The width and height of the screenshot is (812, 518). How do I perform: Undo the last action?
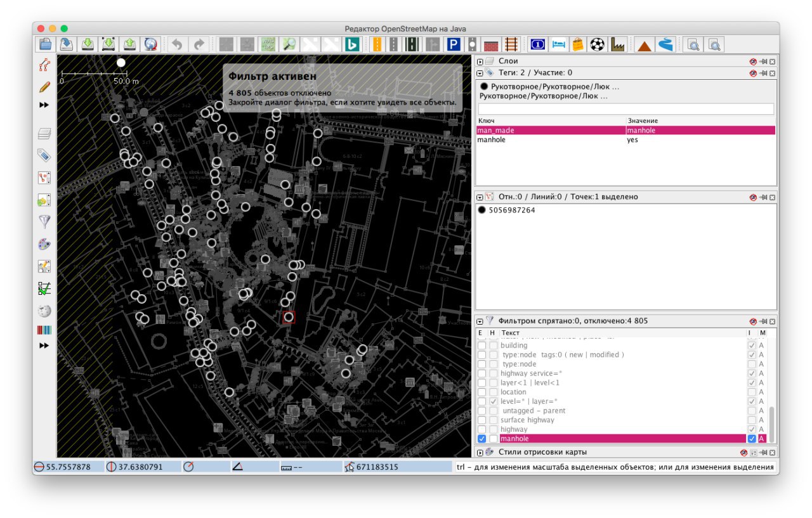pos(178,44)
